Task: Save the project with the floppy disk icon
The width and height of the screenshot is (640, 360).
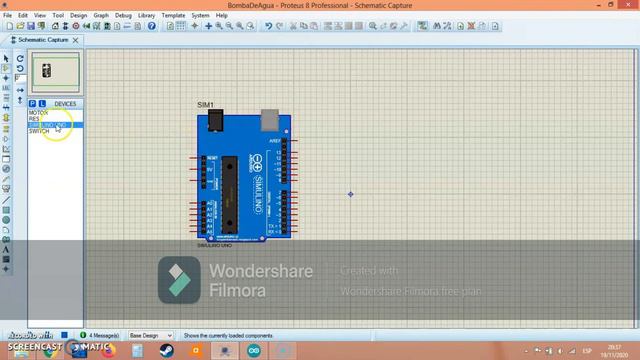Action: click(31, 26)
